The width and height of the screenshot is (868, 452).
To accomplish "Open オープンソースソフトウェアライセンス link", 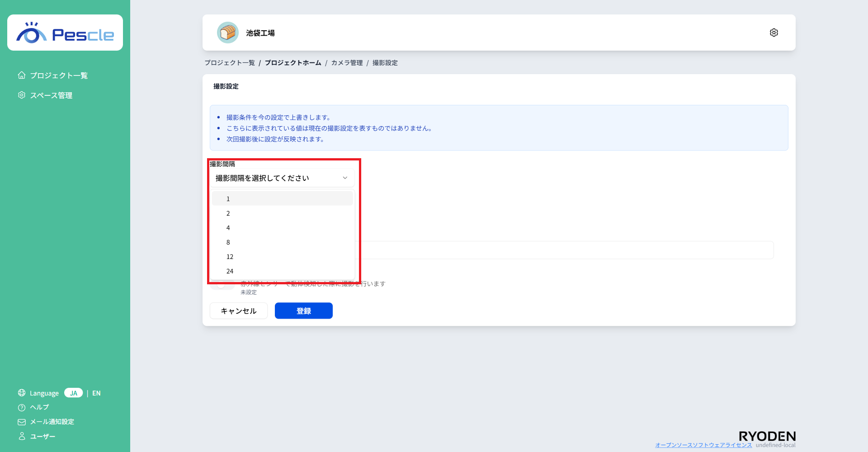I will click(704, 445).
